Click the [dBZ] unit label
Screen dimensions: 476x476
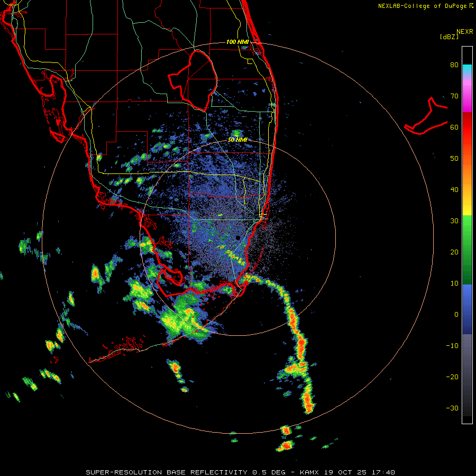449,36
